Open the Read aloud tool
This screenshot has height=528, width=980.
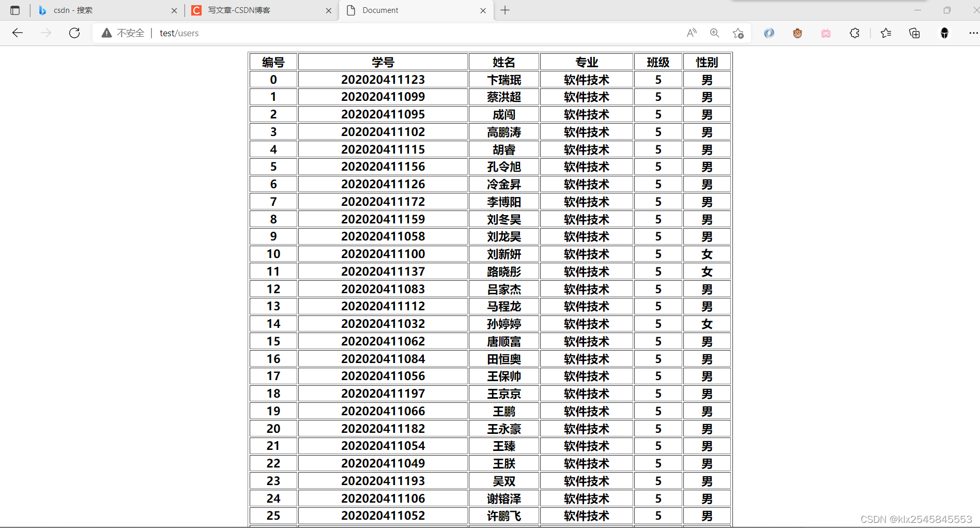coord(692,33)
